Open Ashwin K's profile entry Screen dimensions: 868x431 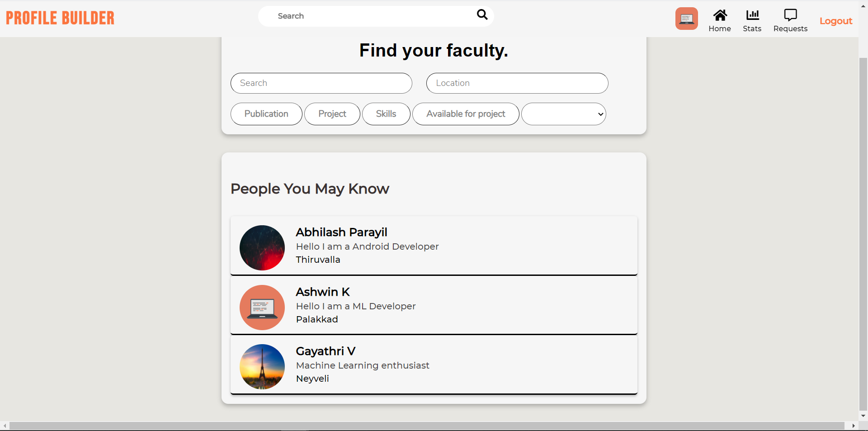click(x=434, y=305)
